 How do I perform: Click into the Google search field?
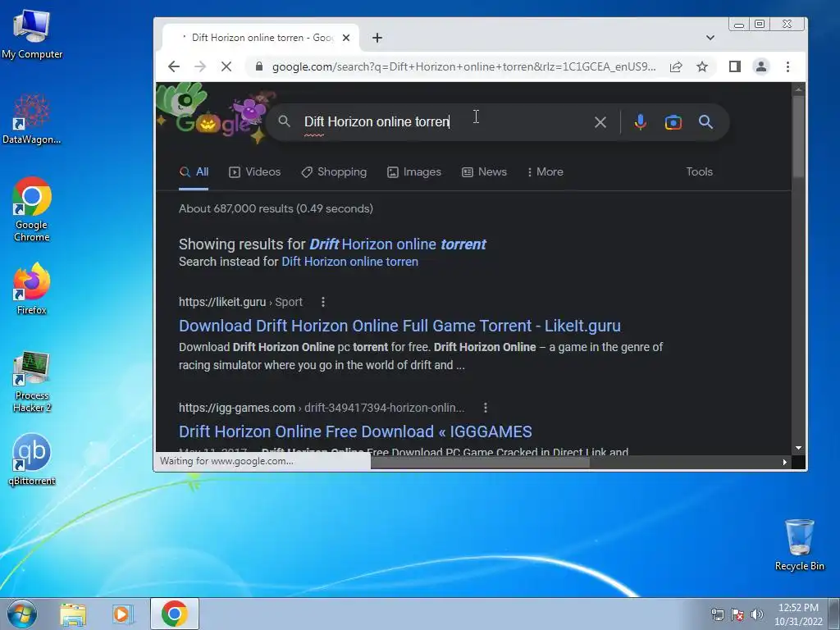tap(445, 122)
